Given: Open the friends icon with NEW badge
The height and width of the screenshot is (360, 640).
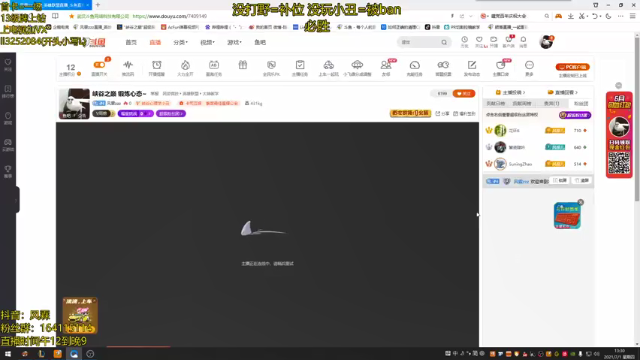Looking at the screenshot, I should point(386,65).
